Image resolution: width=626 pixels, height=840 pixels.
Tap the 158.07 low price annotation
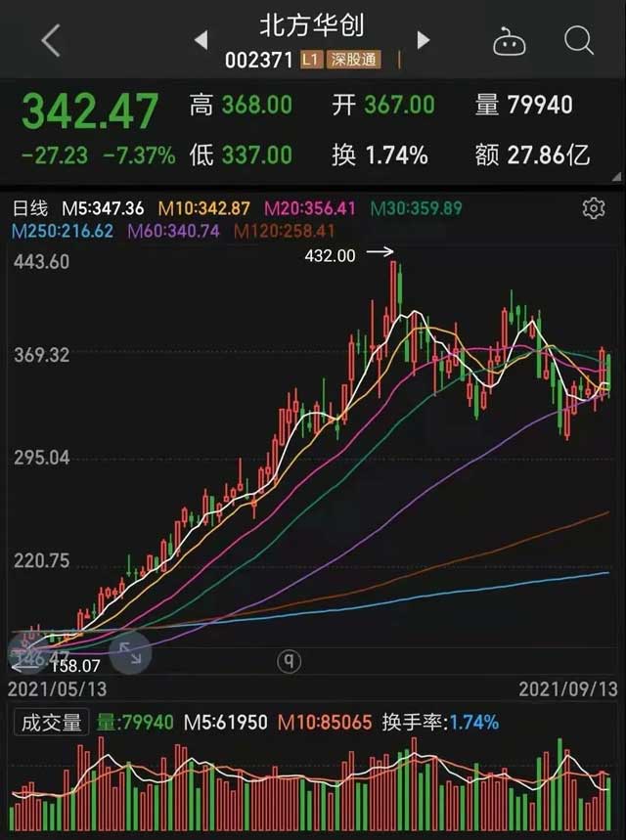click(x=75, y=666)
